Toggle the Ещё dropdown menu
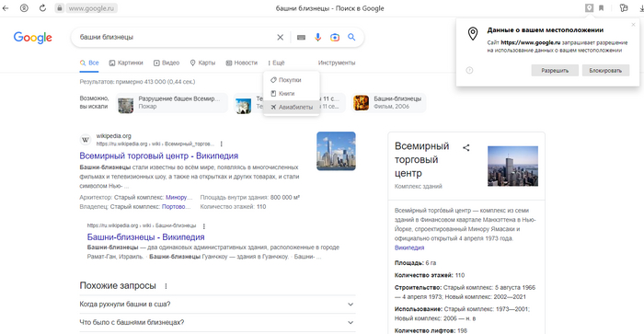Image resolution: width=644 pixels, height=334 pixels. (x=276, y=63)
